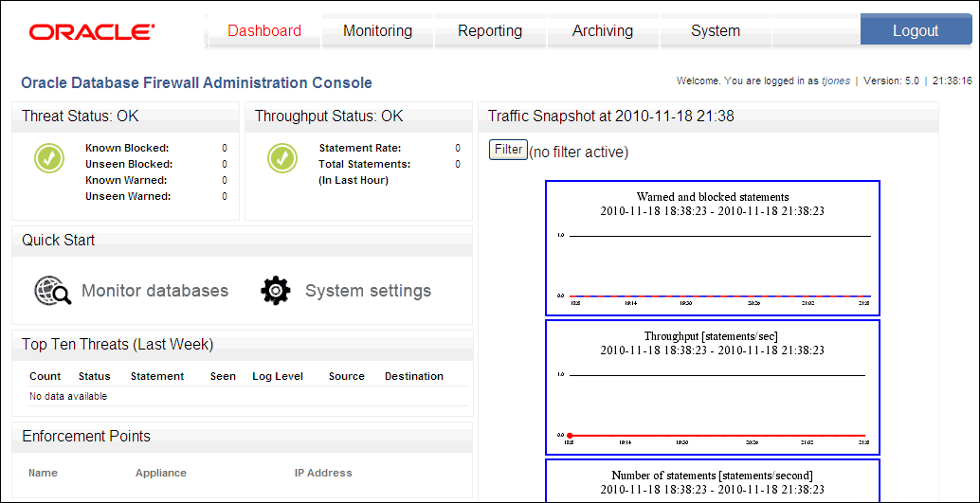The width and height of the screenshot is (980, 503).
Task: Click the IP Address column header
Action: 323,473
